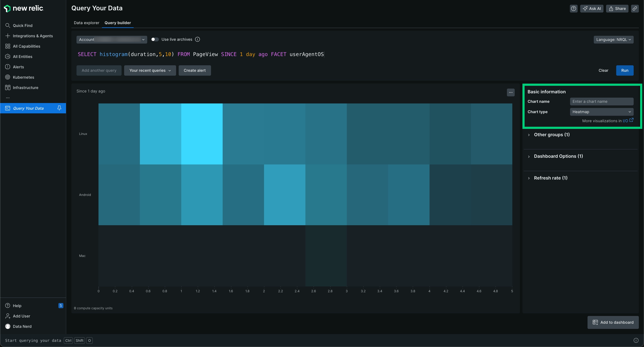Viewport: 644px width, 347px height.
Task: Click the Help icon in sidebar footer
Action: pos(8,305)
